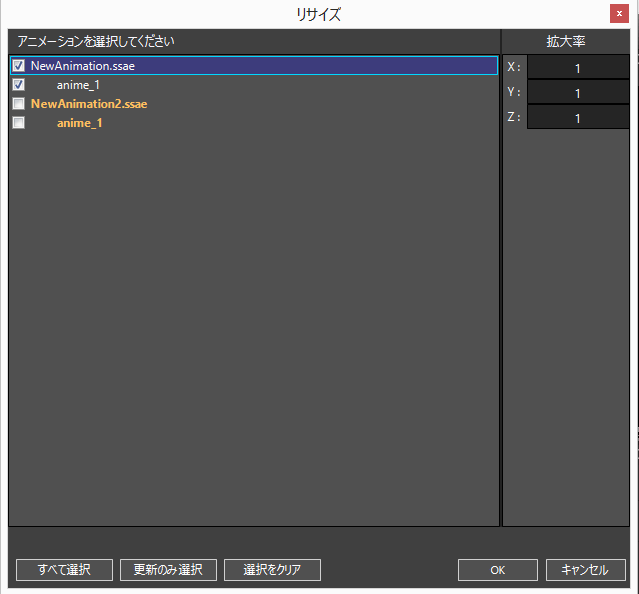639x594 pixels.
Task: Uncheck anime_1 checkbox under NewAnimation.ssae
Action: click(18, 85)
